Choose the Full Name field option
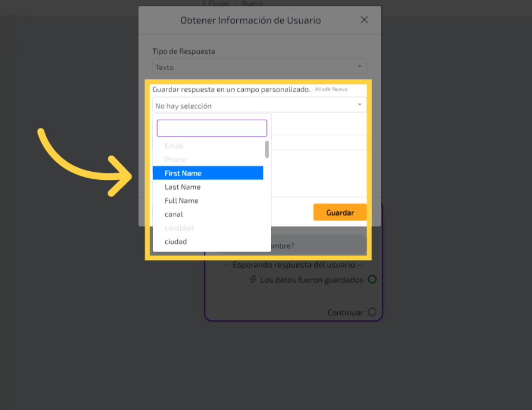Screen dimensions: 532x410 (x=181, y=201)
